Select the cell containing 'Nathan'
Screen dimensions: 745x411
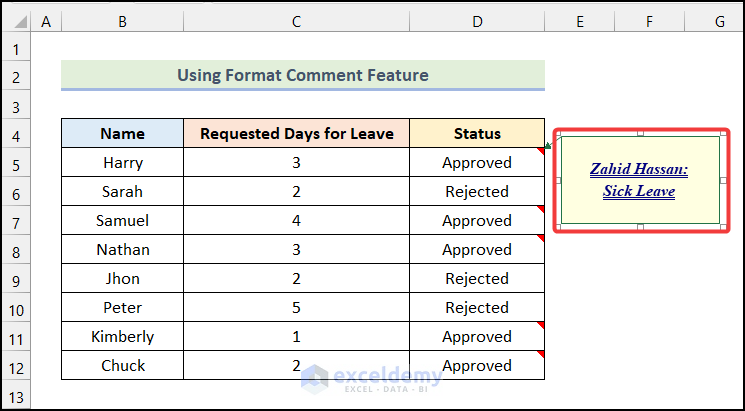tap(122, 250)
